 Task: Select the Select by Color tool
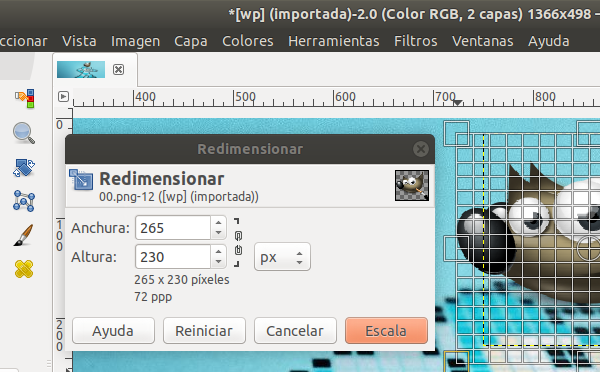[24, 99]
